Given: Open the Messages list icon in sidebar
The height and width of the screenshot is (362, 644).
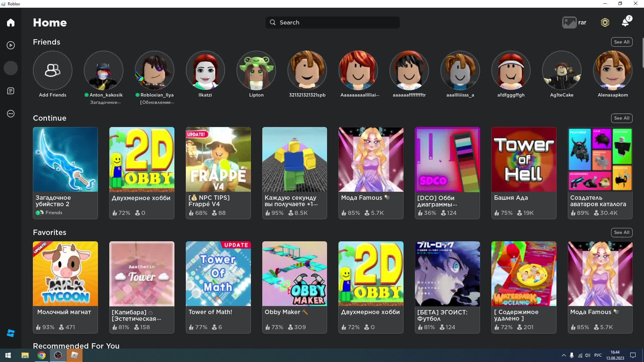Looking at the screenshot, I should (11, 91).
